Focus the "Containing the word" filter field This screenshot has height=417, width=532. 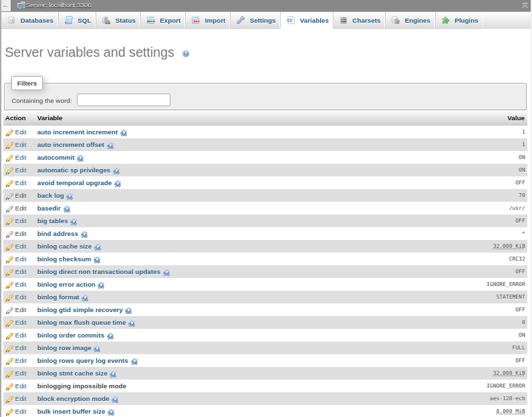pos(124,100)
